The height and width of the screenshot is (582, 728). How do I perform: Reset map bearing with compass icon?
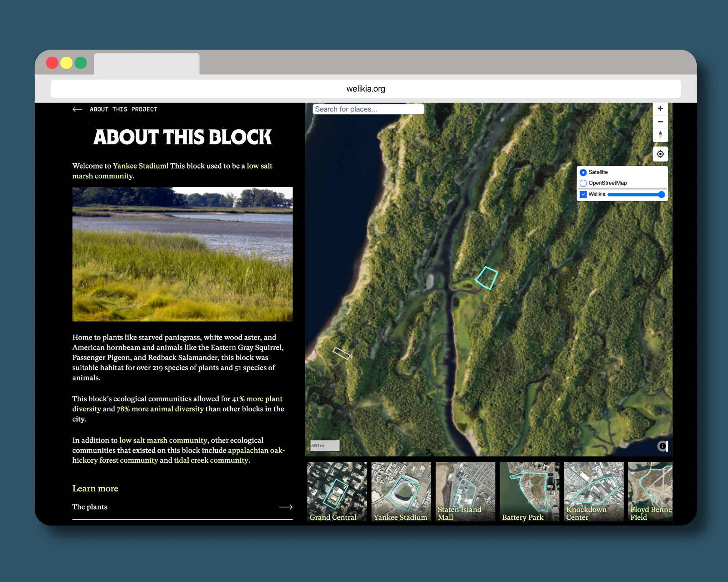tap(660, 135)
